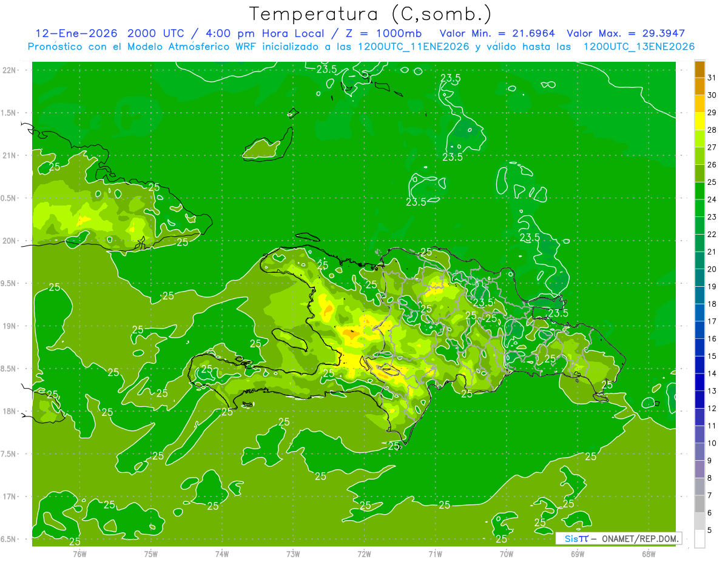Click the "Valor Min. = 21.6964" value
Viewport: 728px width, 562px height.
tap(497, 33)
